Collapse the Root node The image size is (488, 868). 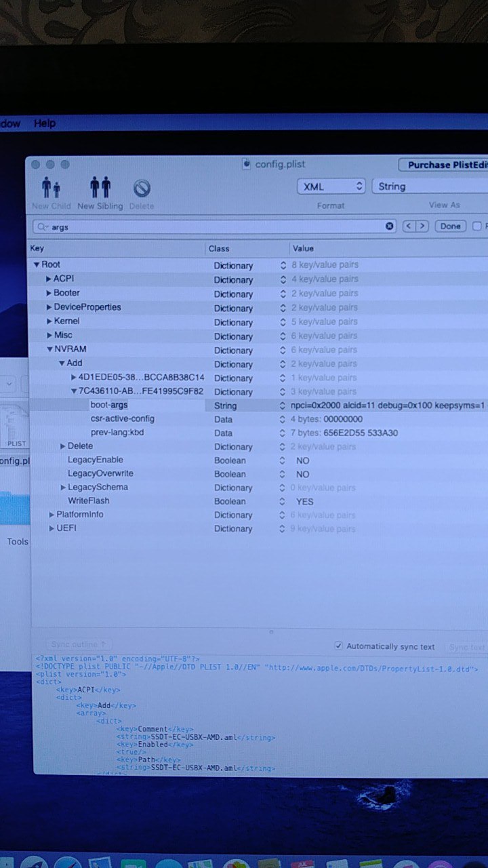point(37,264)
